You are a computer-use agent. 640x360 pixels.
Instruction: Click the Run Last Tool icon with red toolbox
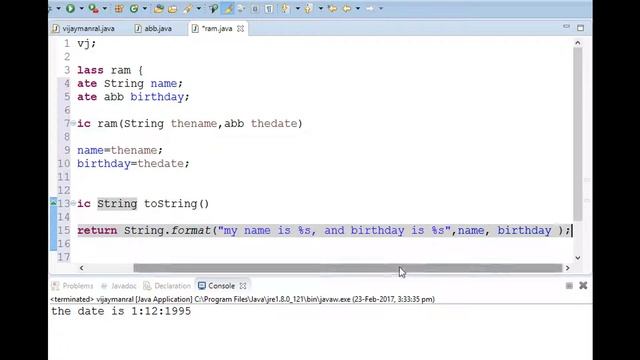click(x=93, y=8)
